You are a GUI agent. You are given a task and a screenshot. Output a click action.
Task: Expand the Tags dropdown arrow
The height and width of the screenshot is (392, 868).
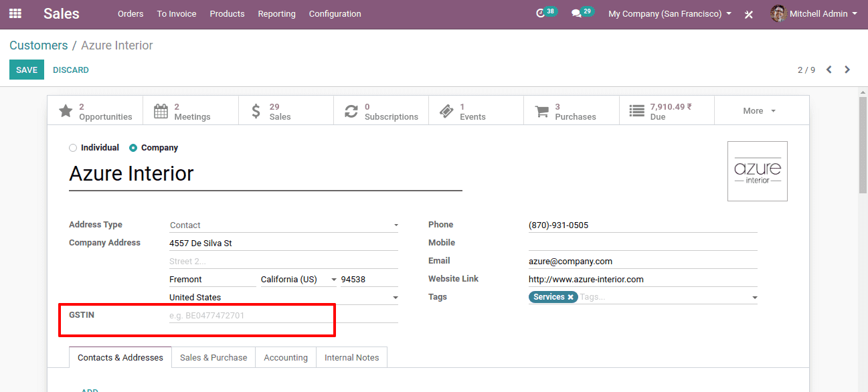(x=754, y=298)
